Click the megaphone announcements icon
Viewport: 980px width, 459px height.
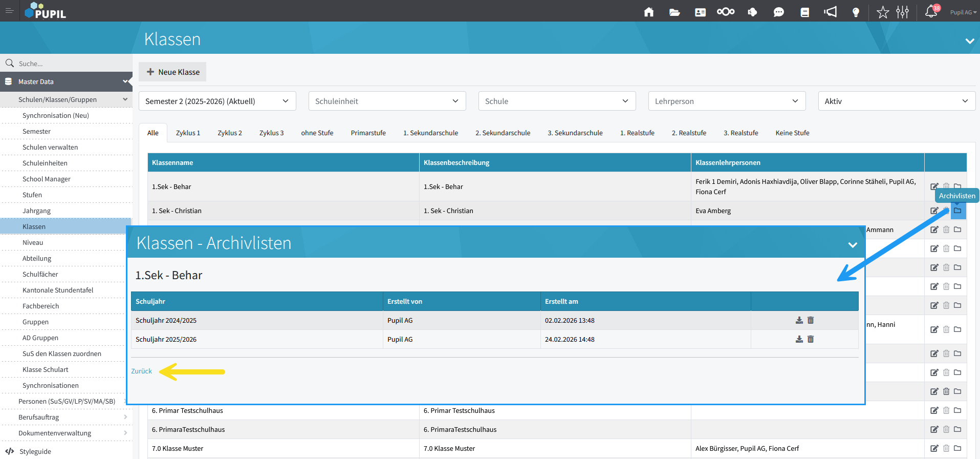[x=830, y=12]
